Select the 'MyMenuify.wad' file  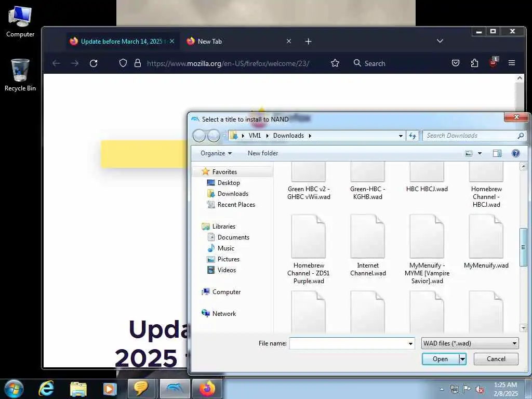coord(486,242)
